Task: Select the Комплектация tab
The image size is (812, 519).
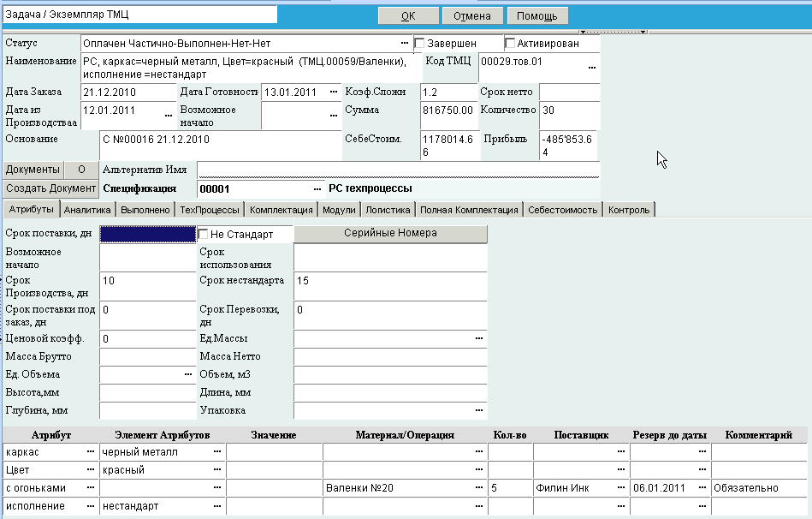Action: pos(282,210)
